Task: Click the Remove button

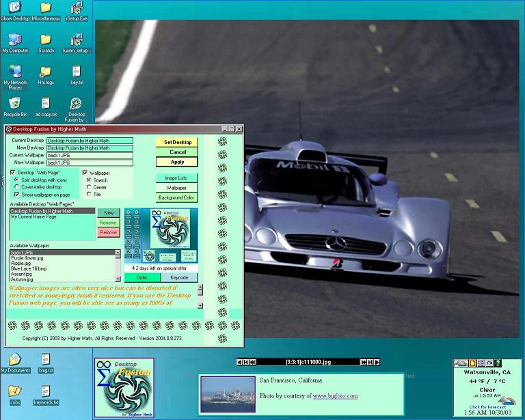Action: coord(109,232)
